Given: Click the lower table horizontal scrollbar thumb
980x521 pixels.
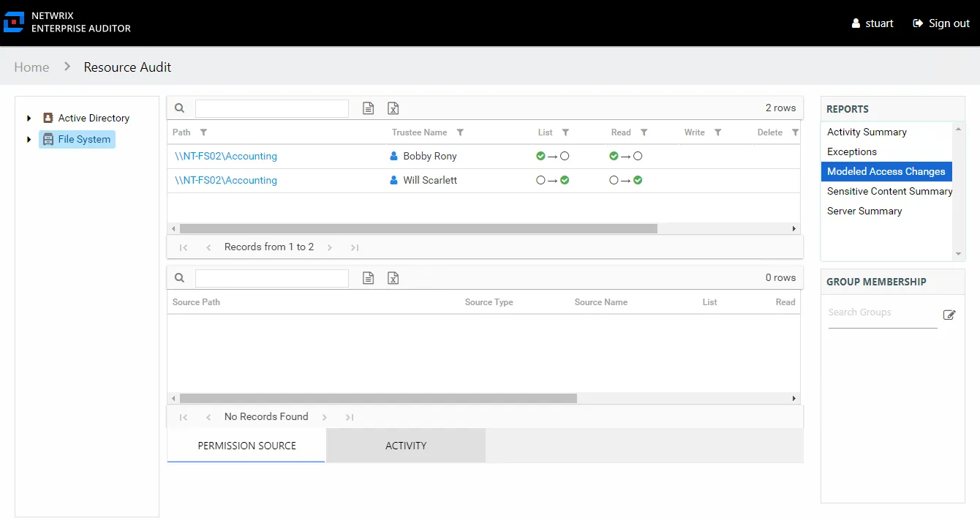Looking at the screenshot, I should 378,398.
